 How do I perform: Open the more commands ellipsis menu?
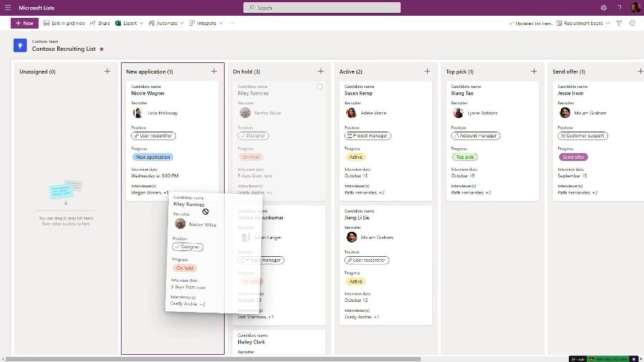(x=231, y=23)
